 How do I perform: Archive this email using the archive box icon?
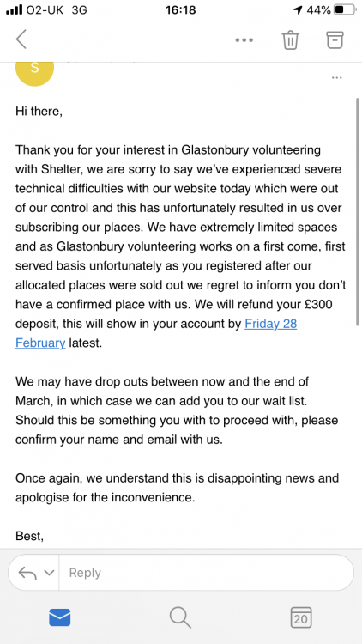coord(335,39)
